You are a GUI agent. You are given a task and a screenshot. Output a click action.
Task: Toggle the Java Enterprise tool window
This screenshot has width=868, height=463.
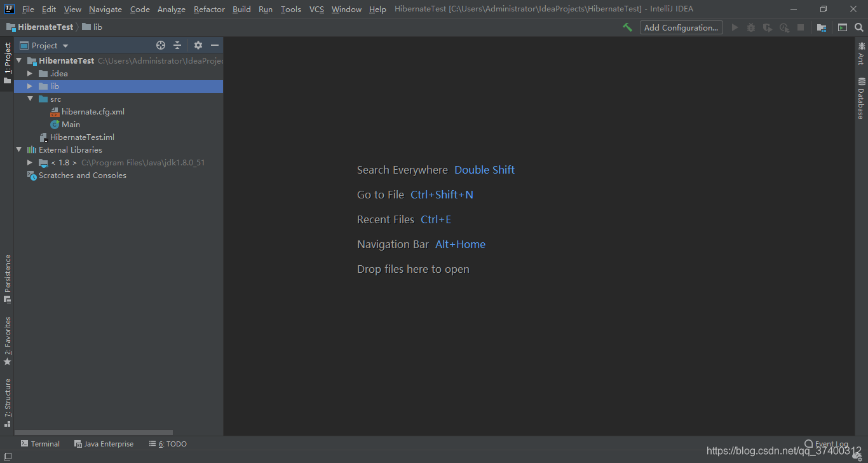point(104,444)
